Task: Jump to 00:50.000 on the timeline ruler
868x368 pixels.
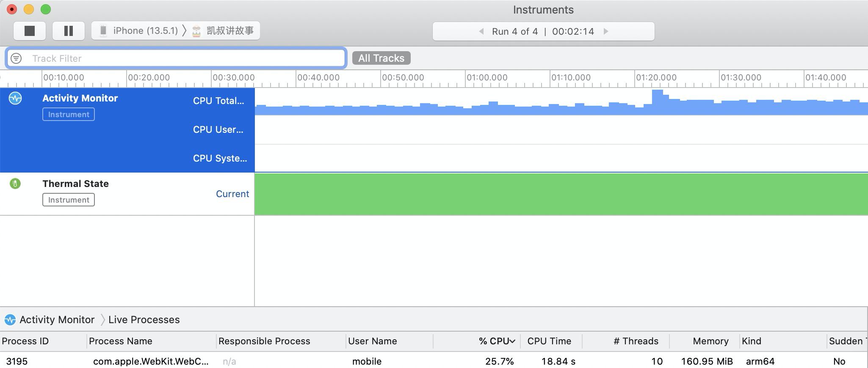Action: pyautogui.click(x=403, y=77)
